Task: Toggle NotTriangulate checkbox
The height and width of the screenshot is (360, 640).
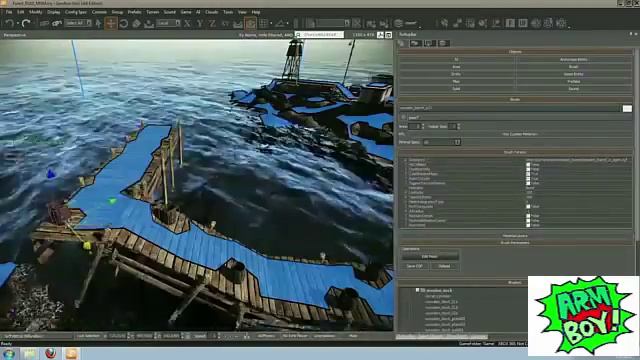Action: (x=528, y=207)
